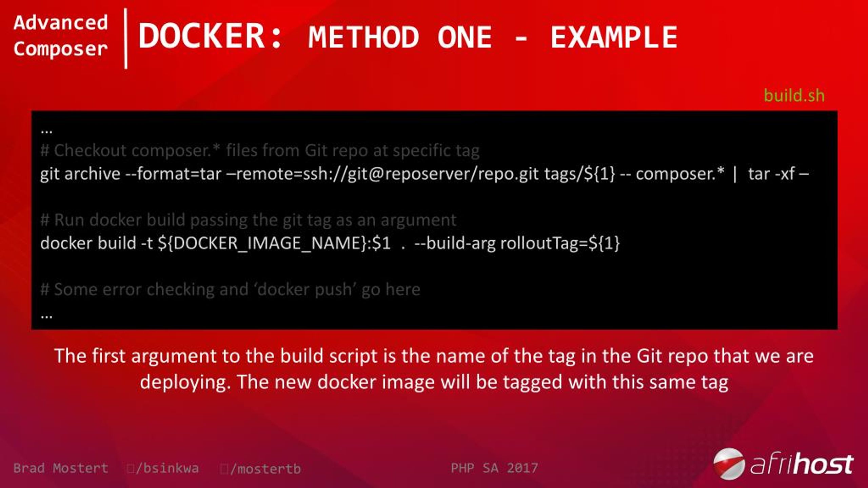Click the Advanced Composer logo icon
The height and width of the screenshot is (488, 868).
click(60, 36)
